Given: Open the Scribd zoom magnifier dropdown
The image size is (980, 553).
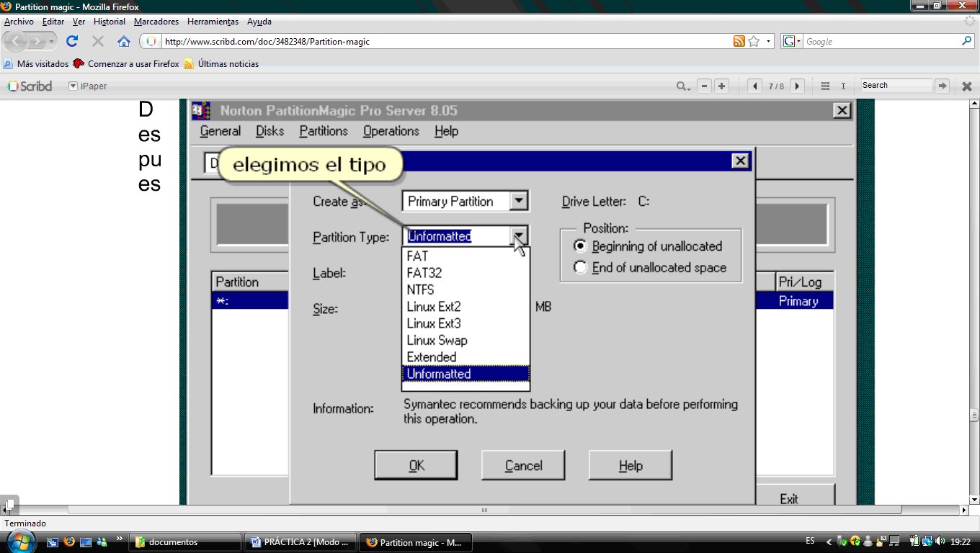Looking at the screenshot, I should click(684, 86).
